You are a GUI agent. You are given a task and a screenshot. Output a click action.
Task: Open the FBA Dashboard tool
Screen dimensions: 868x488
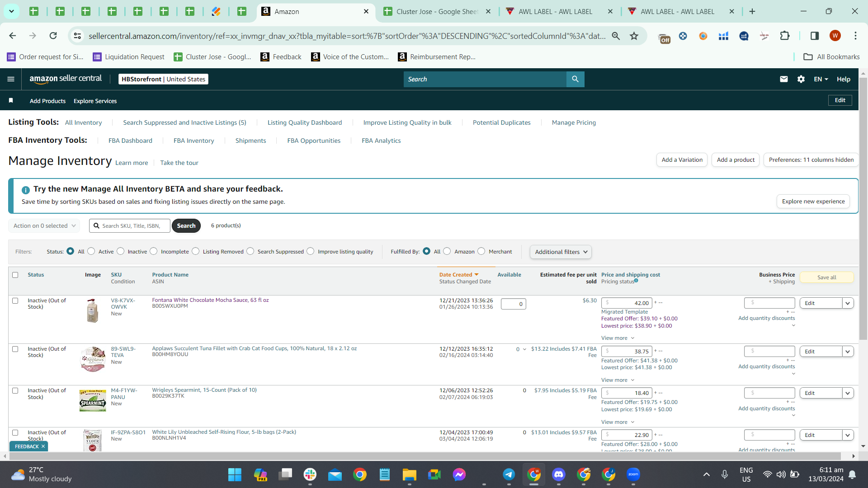point(130,141)
